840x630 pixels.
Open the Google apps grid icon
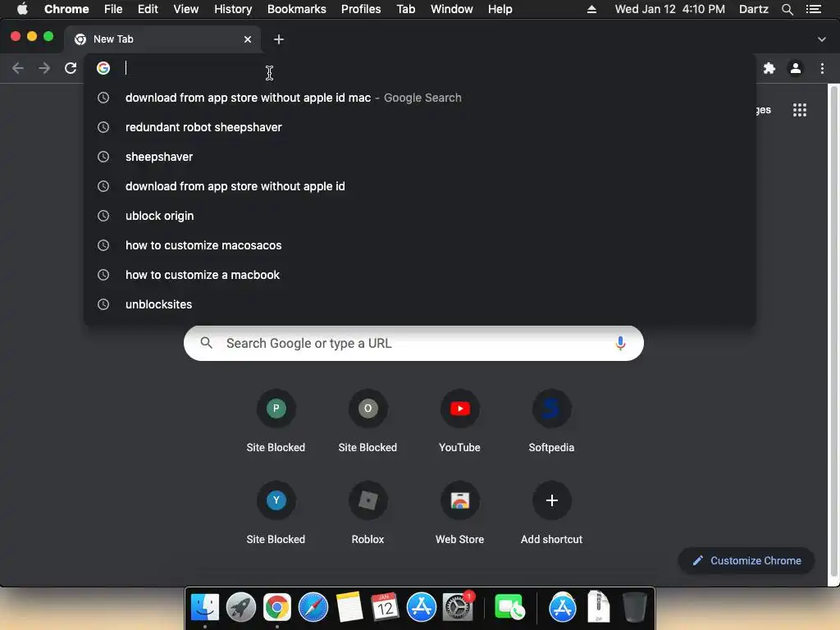point(800,110)
